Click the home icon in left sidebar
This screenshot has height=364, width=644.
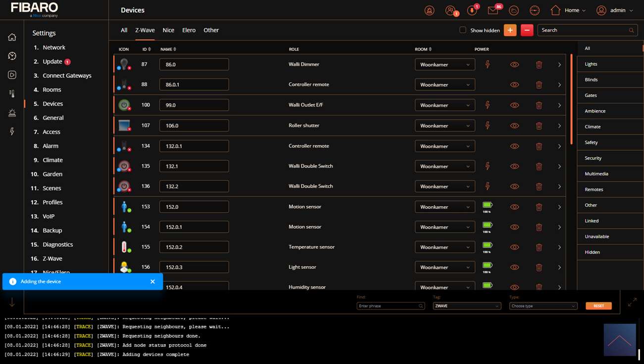(12, 37)
